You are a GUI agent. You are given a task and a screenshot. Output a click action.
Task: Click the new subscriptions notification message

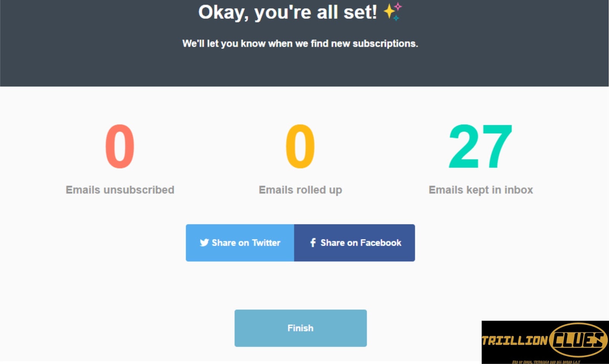(x=300, y=43)
